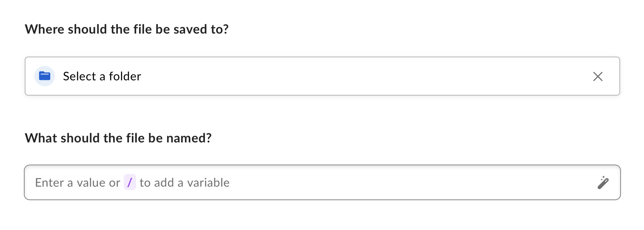644x230 pixels.
Task: Tap the slash shortcut hint in the placeholder
Action: pyautogui.click(x=130, y=183)
